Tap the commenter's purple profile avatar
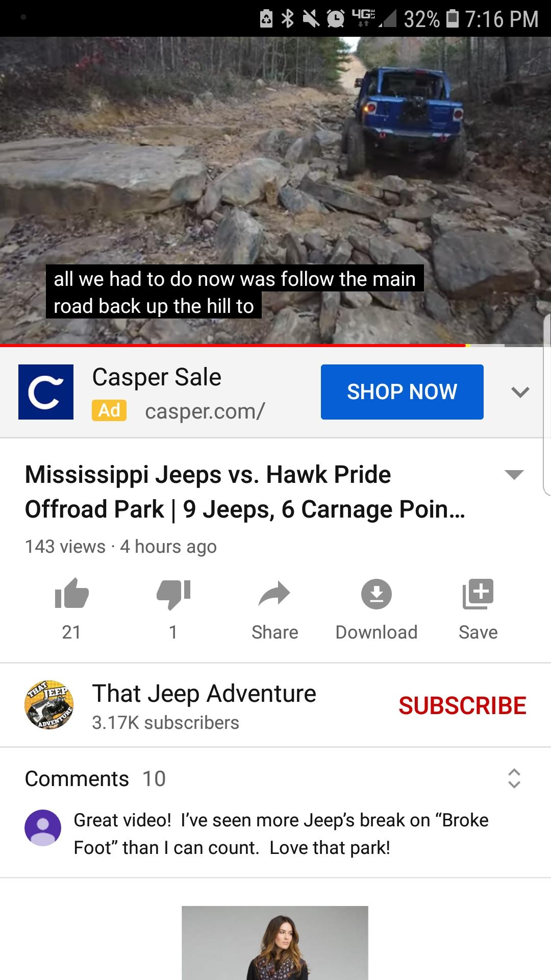 (x=43, y=828)
